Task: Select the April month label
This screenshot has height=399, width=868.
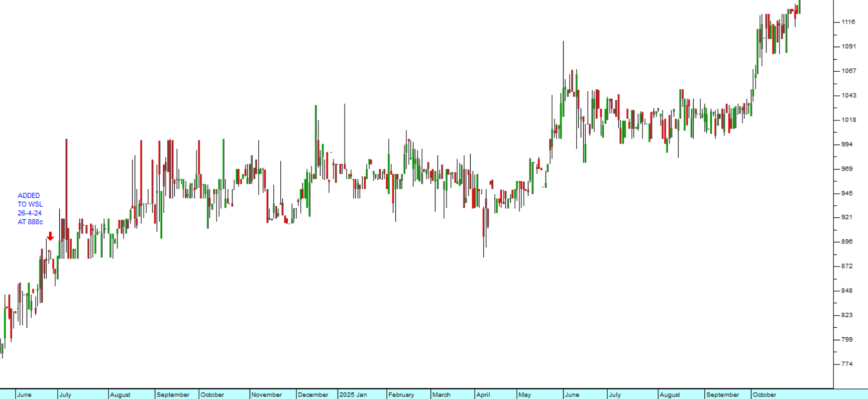Action: point(483,395)
